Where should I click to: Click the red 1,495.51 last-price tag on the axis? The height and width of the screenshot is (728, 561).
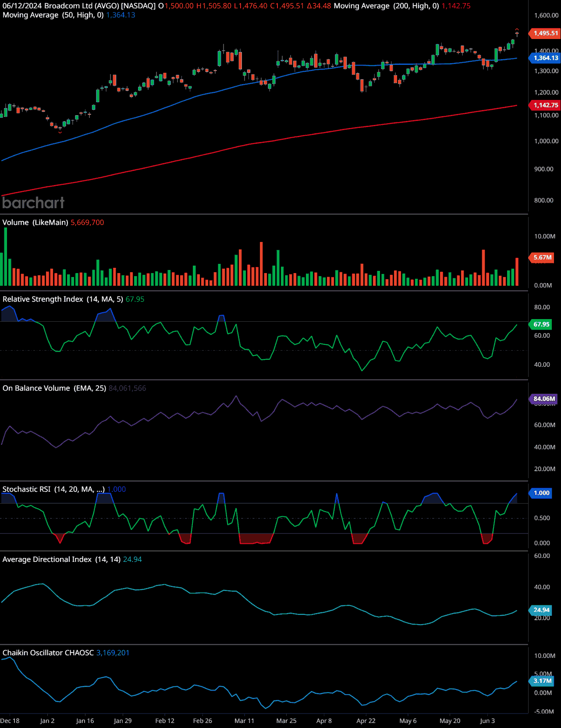point(545,33)
